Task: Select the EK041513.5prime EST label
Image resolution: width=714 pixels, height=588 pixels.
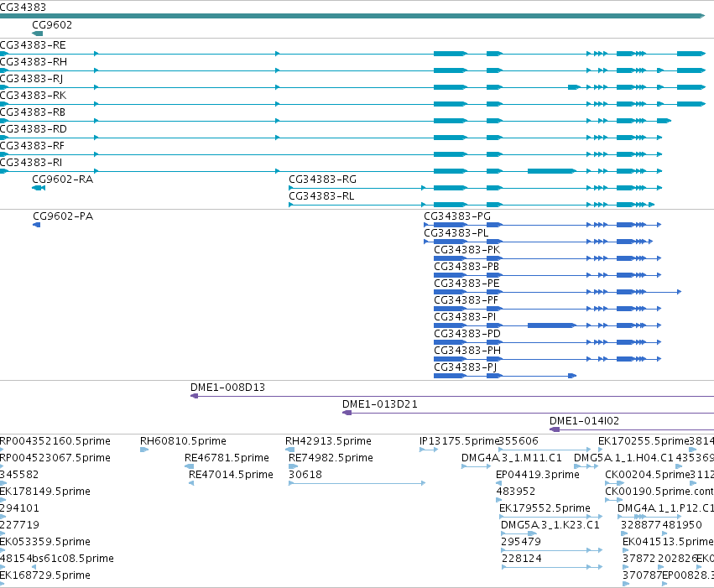Action: click(x=668, y=543)
